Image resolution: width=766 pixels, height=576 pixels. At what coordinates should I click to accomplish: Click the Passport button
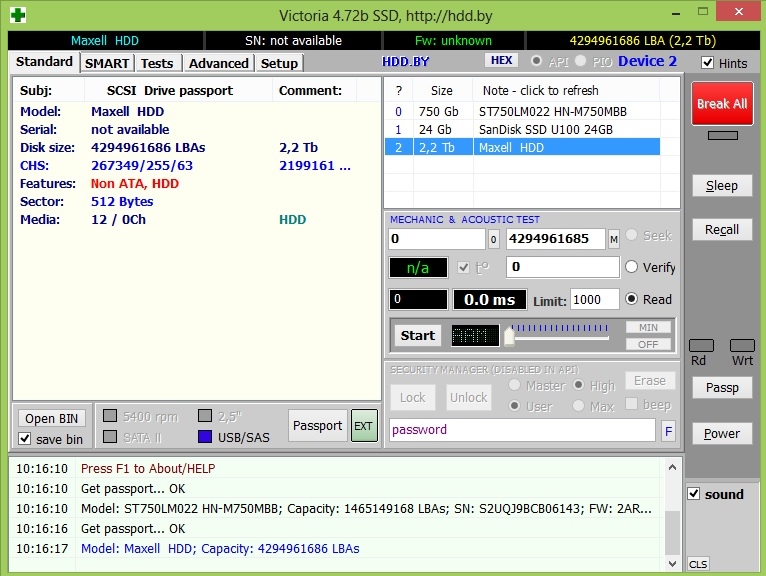318,426
